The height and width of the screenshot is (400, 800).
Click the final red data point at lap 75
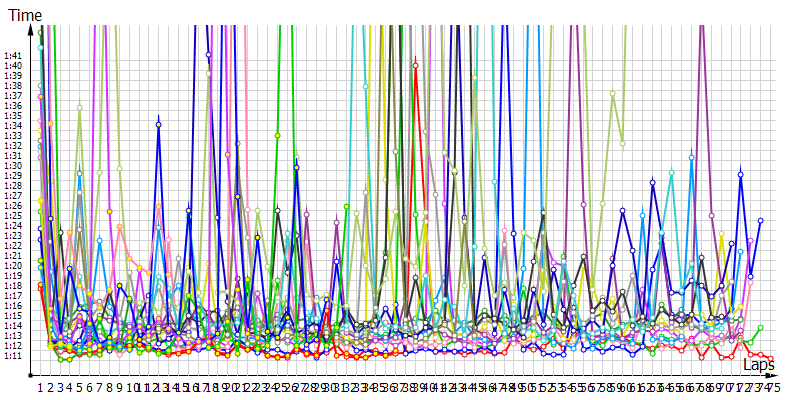(x=770, y=358)
